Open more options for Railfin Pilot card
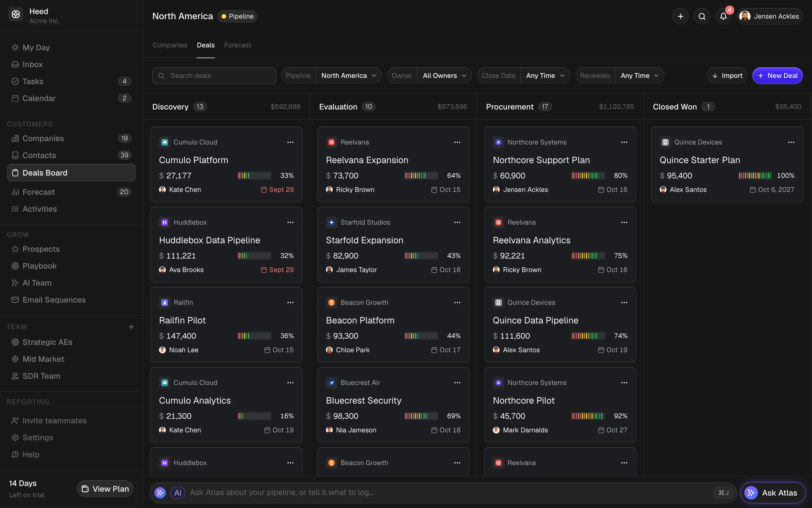This screenshot has width=812, height=508. (x=290, y=302)
